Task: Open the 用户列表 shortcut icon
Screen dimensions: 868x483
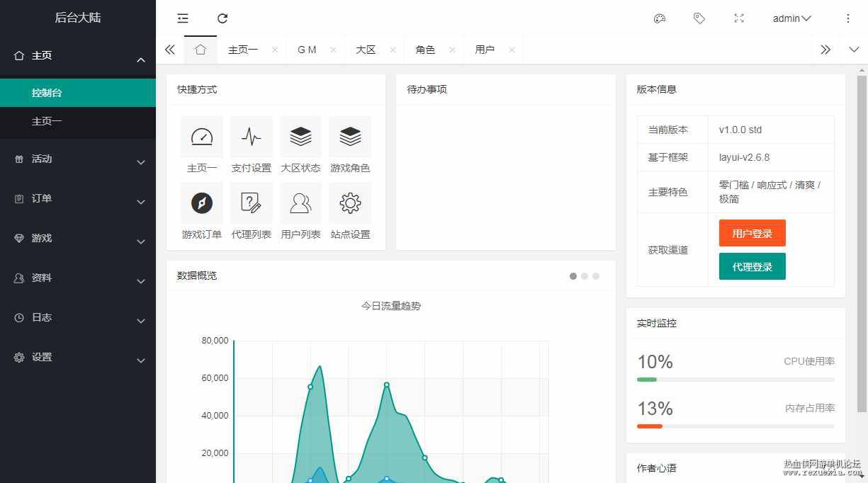Action: (x=301, y=203)
